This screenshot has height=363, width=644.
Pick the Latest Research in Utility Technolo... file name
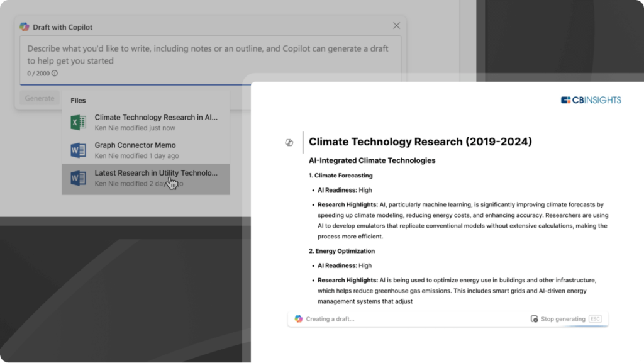point(155,173)
